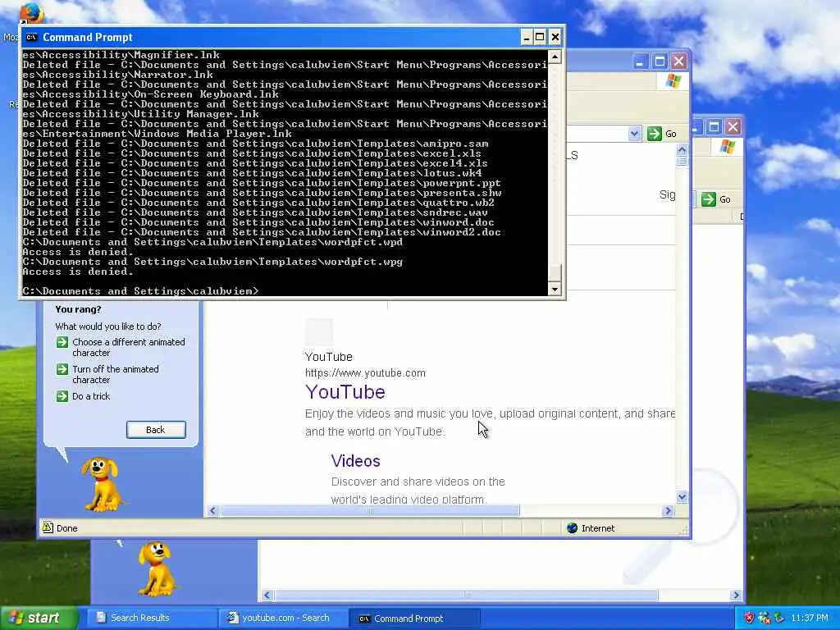The height and width of the screenshot is (630, 840).
Task: Maximize the rear Search Results window
Action: click(x=714, y=127)
